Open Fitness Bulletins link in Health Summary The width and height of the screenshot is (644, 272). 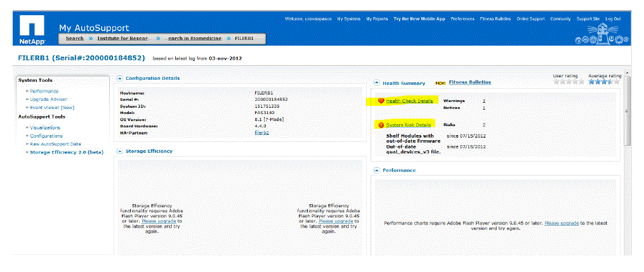click(x=470, y=82)
